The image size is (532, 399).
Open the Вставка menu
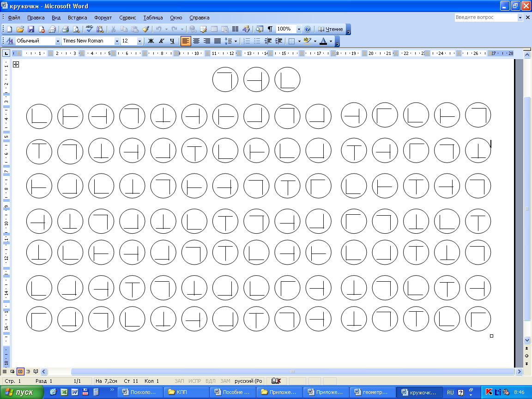click(x=78, y=18)
